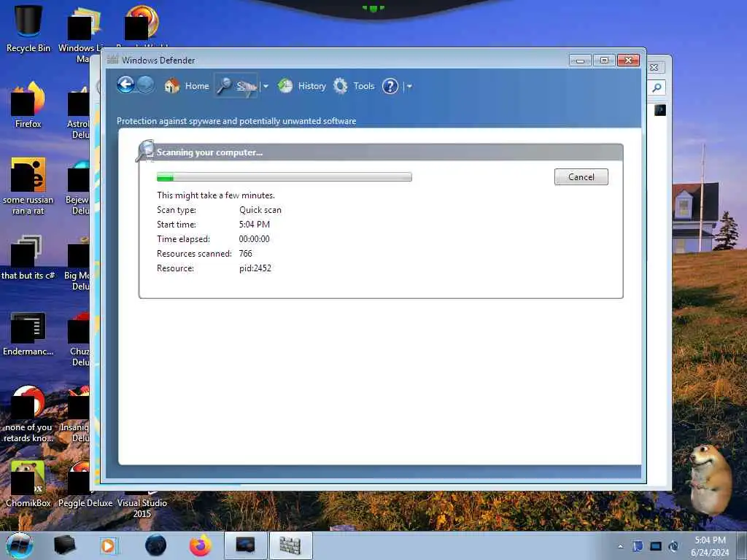The width and height of the screenshot is (747, 560).
Task: Open the Windows Start orb
Action: [20, 545]
